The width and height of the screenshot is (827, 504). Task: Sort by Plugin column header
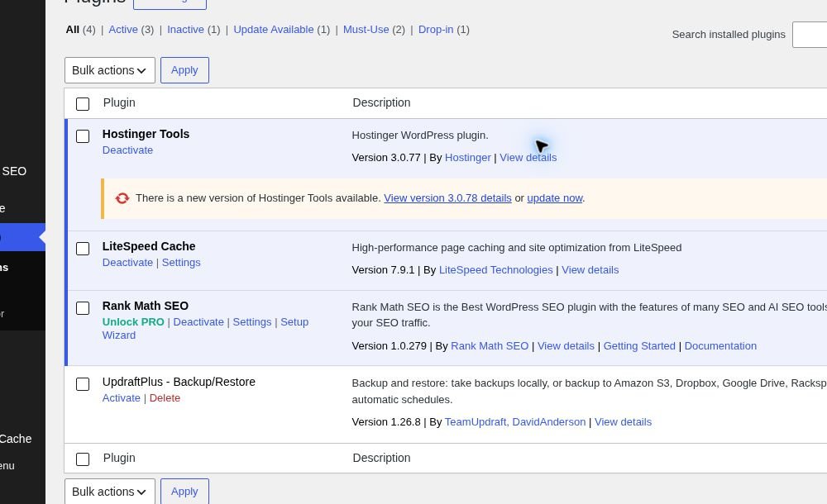point(119,102)
